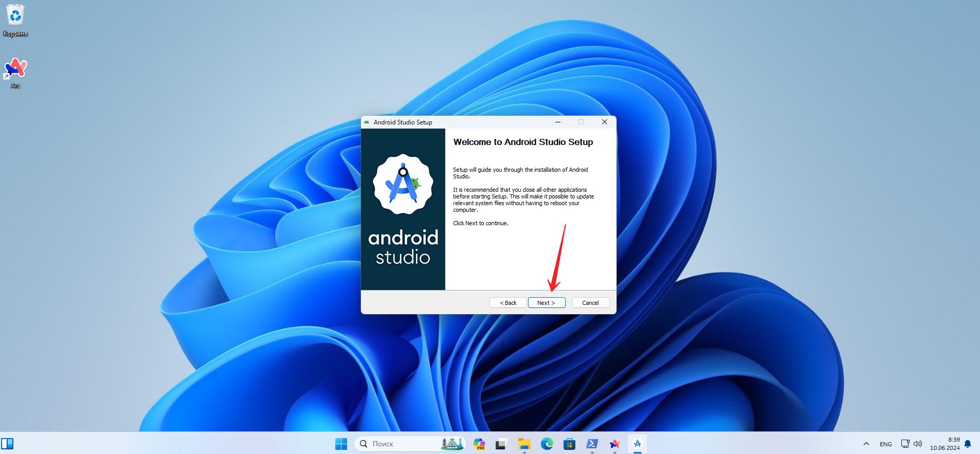Cancel the Android Studio setup

coord(590,303)
